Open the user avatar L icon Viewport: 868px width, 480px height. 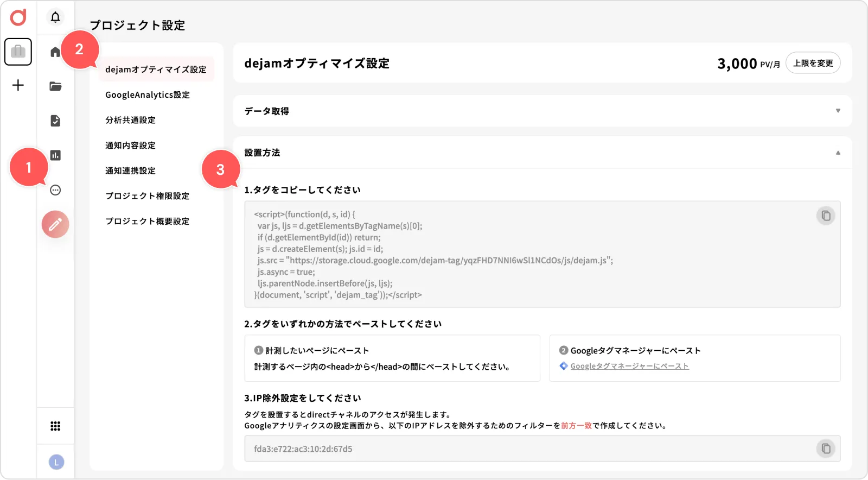pos(56,462)
